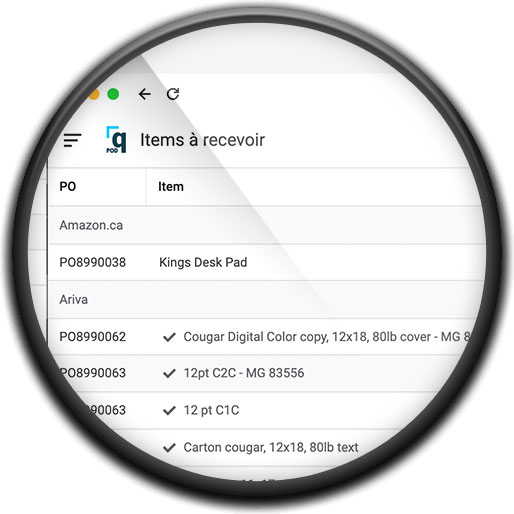Select the 12pt C2C - MG 83556 item text
The width and height of the screenshot is (514, 514).
pos(244,373)
